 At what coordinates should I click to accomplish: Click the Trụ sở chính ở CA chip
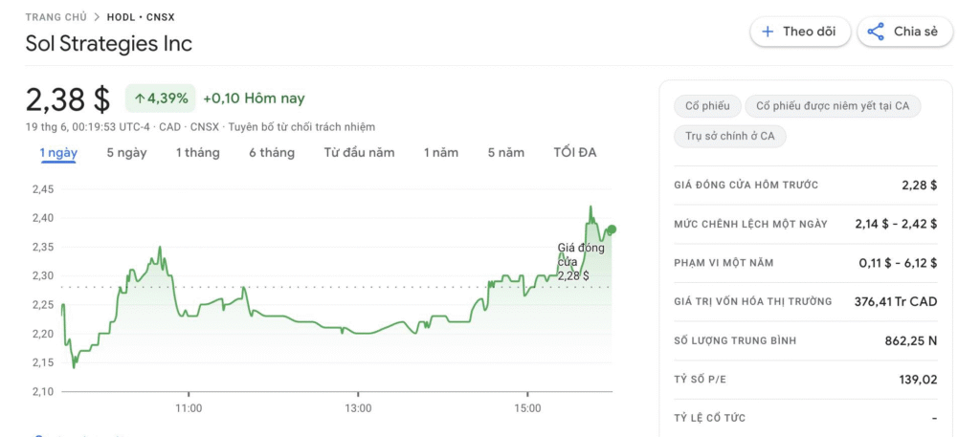point(730,136)
